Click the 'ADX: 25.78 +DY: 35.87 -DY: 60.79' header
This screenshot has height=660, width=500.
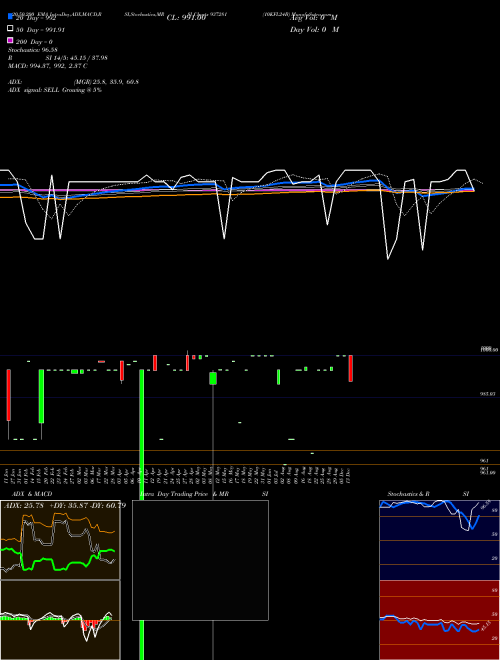click(65, 505)
